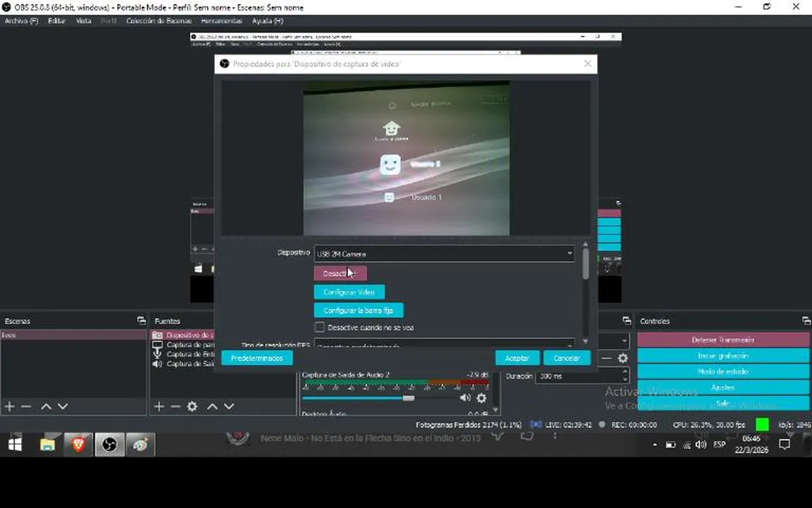Select 'Captura de Ent' source row
Screen dimensions: 812x508
184,354
